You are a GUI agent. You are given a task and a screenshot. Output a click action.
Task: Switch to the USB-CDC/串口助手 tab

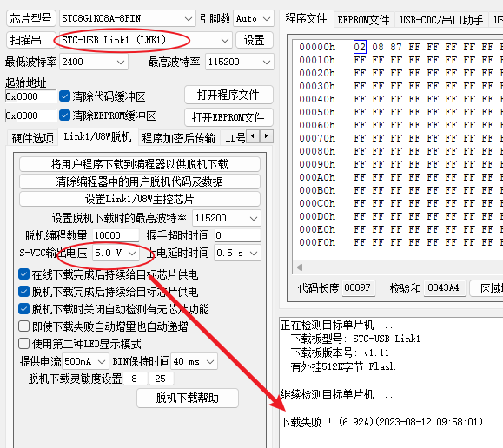441,20
